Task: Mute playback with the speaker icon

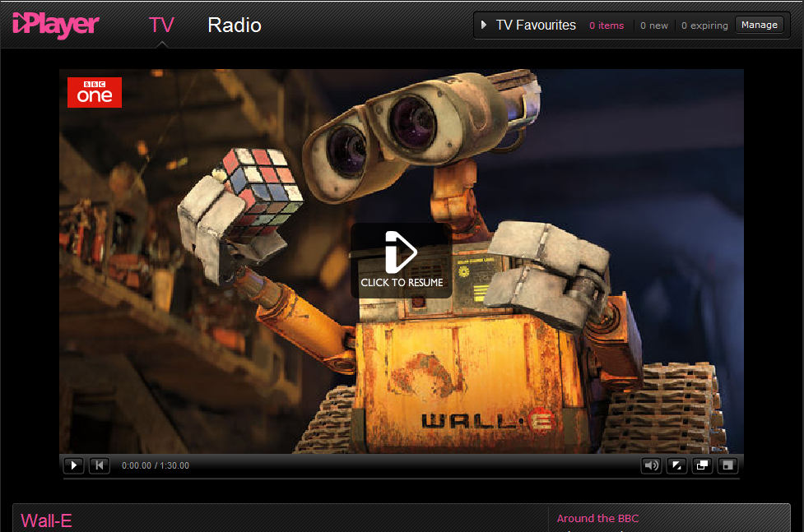Action: point(651,465)
